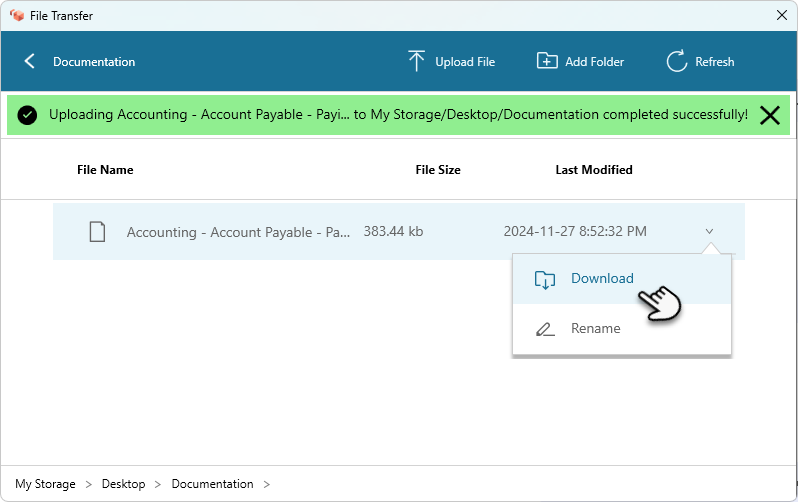Navigate to My Storage in the breadcrumb

(x=45, y=484)
